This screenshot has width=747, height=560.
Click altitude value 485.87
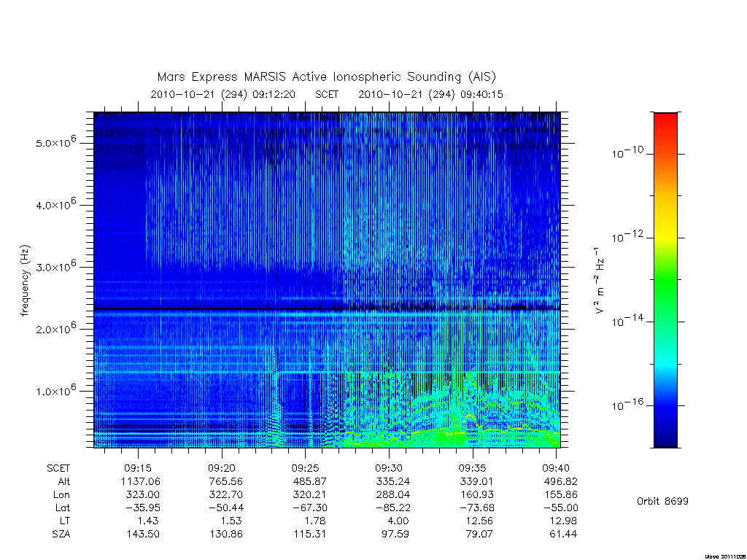pyautogui.click(x=310, y=481)
